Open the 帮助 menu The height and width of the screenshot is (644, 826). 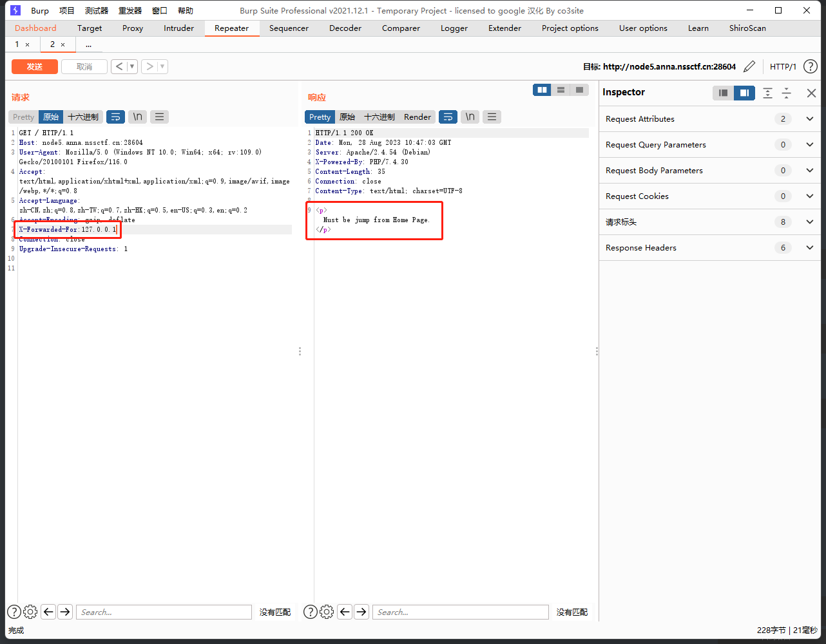[x=186, y=10]
